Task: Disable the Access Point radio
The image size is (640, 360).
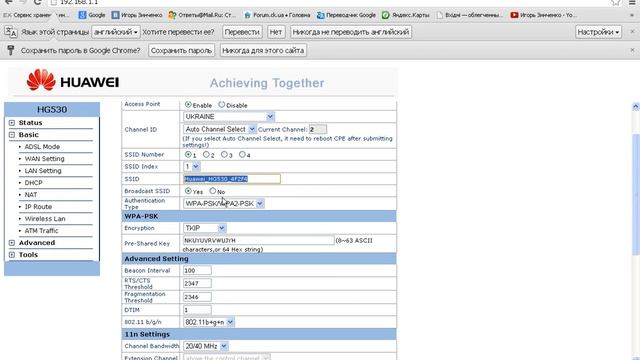Action: click(x=222, y=104)
